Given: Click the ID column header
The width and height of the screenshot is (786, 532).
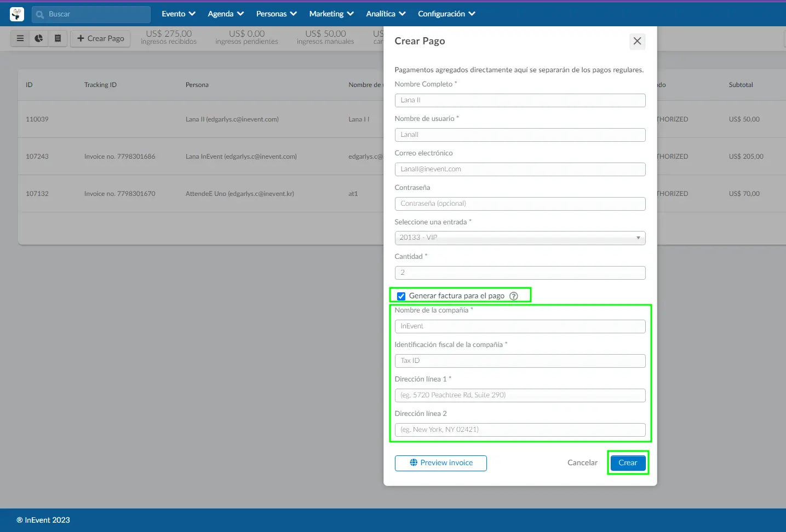Looking at the screenshot, I should 29,85.
